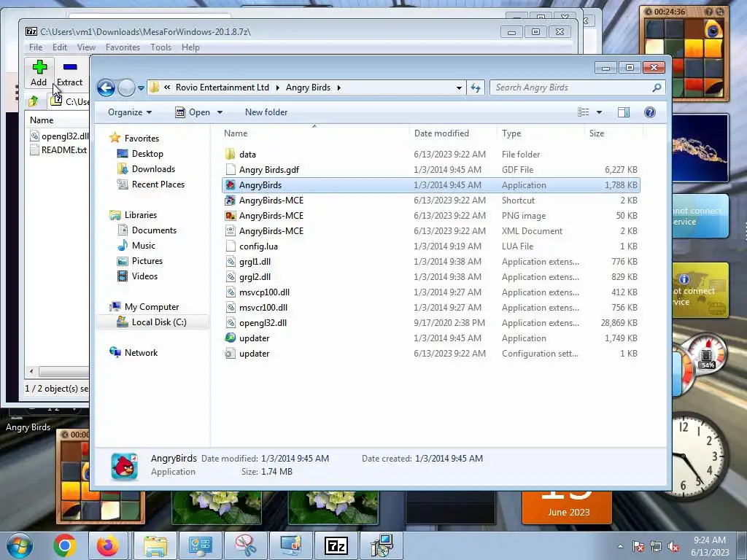Viewport: 747px width, 560px height.
Task: Open the 7-Zip View menu
Action: 86,47
